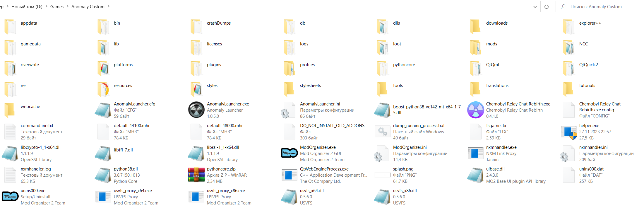Select the stylesheets folder name

click(x=310, y=86)
